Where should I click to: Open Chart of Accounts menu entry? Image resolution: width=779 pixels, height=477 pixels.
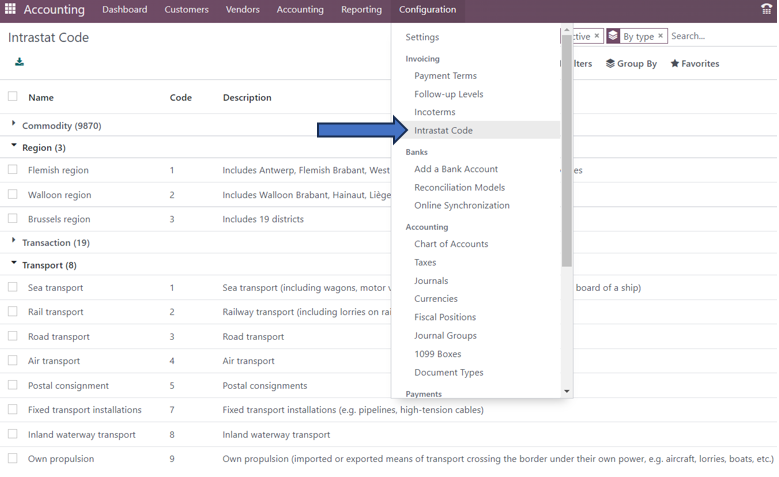coord(451,244)
